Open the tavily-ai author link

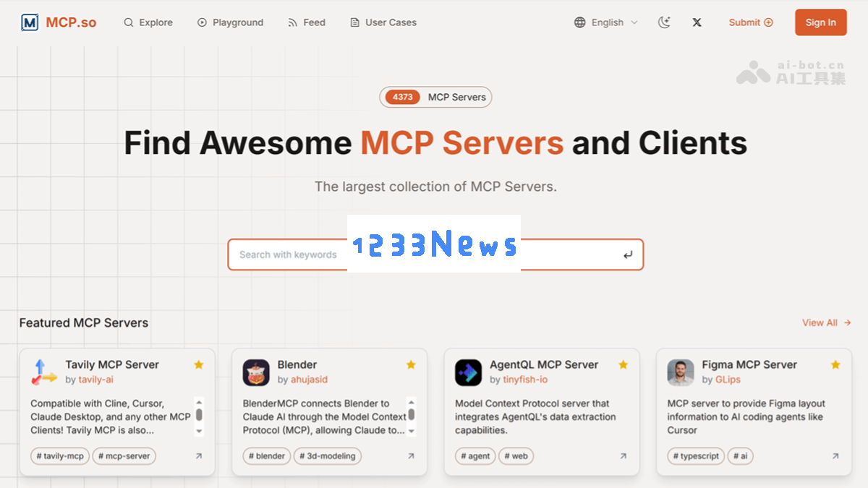[96, 380]
